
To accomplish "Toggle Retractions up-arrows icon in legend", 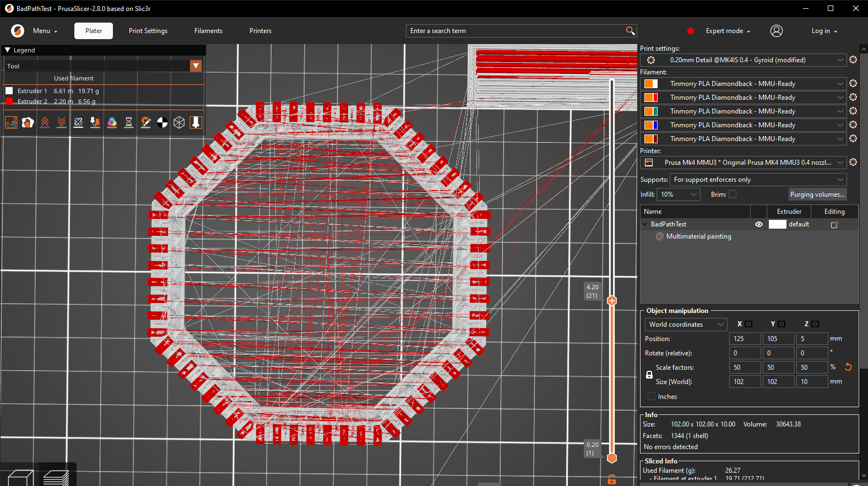I will (45, 122).
